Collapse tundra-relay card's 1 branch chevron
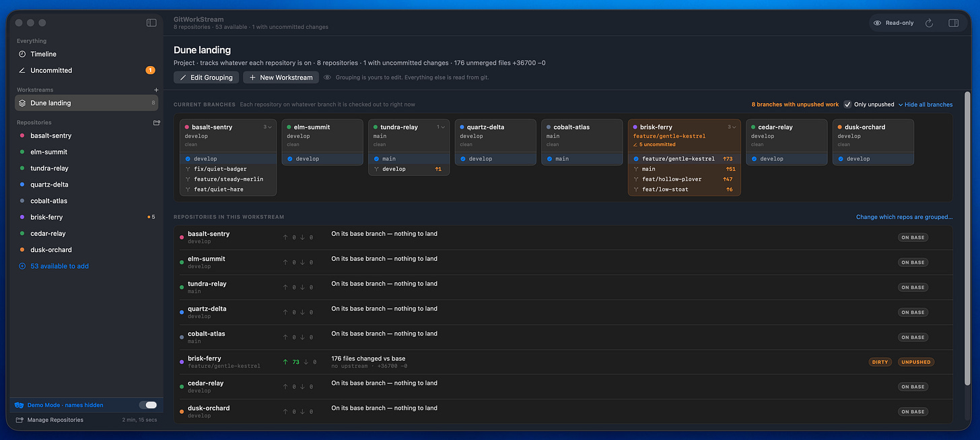980x440 pixels. 441,127
